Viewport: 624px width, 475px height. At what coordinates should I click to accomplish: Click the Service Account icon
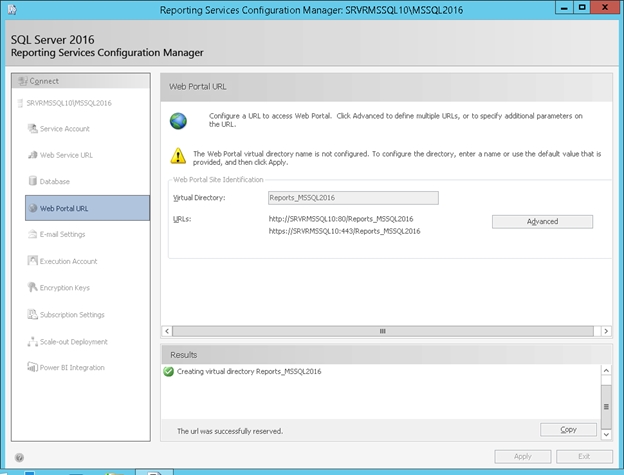32,128
